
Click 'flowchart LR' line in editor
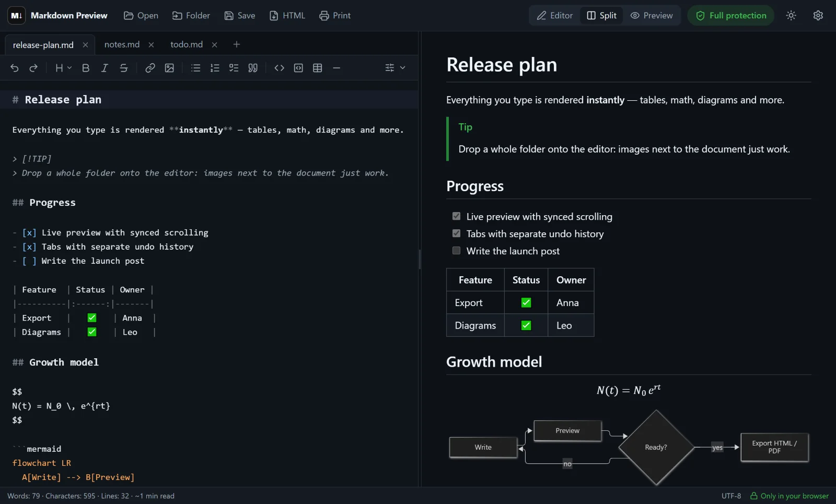coord(42,463)
